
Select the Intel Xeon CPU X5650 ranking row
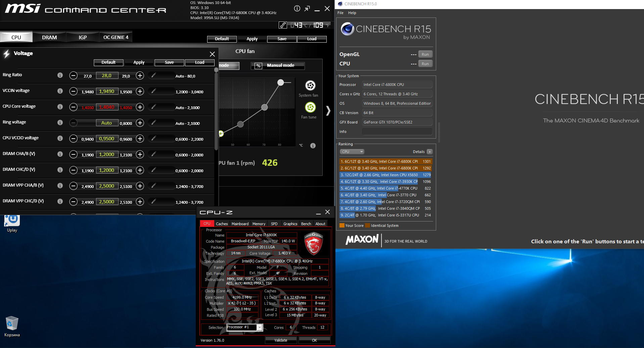[385, 175]
